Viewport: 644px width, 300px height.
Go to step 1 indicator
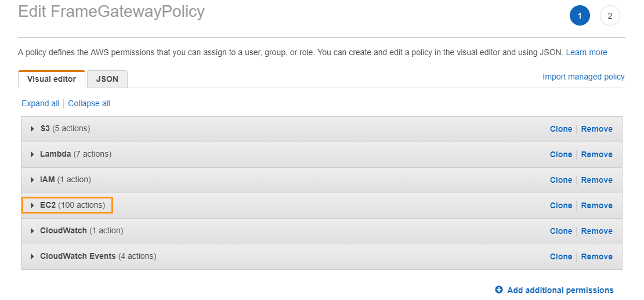click(580, 16)
